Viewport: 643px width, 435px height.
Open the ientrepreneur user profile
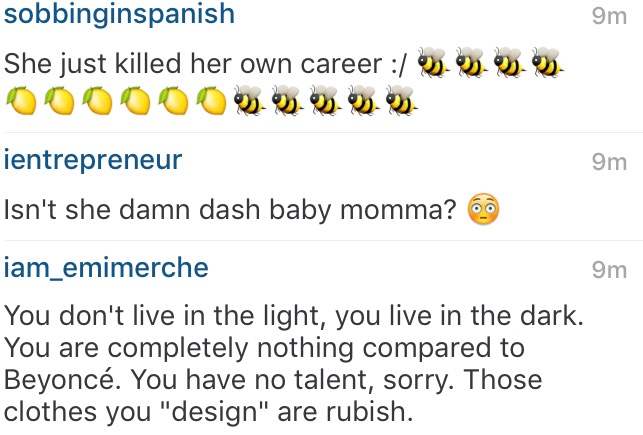pos(93,160)
